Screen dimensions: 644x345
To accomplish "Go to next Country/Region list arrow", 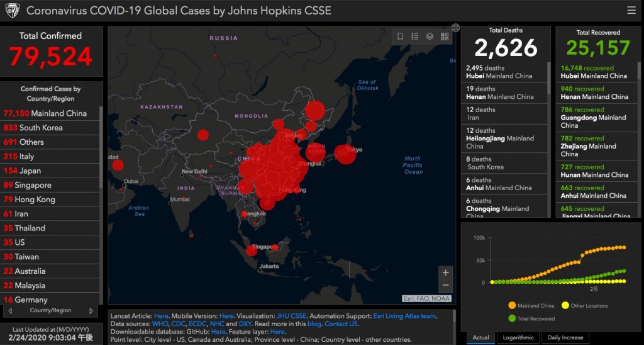I will [91, 311].
